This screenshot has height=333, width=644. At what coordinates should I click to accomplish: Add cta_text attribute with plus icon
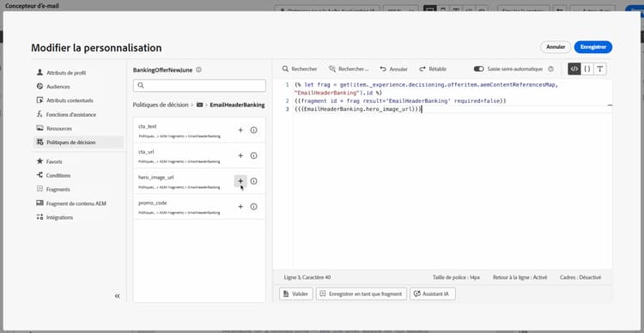coord(240,130)
